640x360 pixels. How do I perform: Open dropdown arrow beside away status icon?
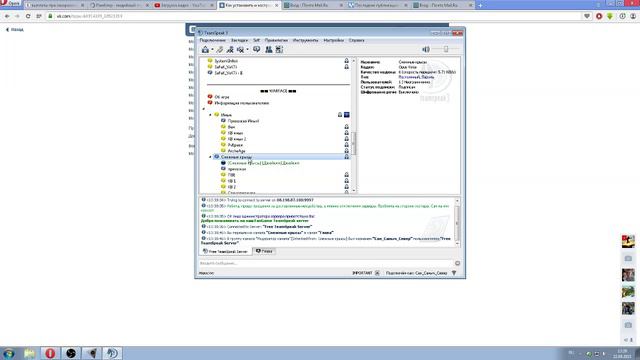247,50
